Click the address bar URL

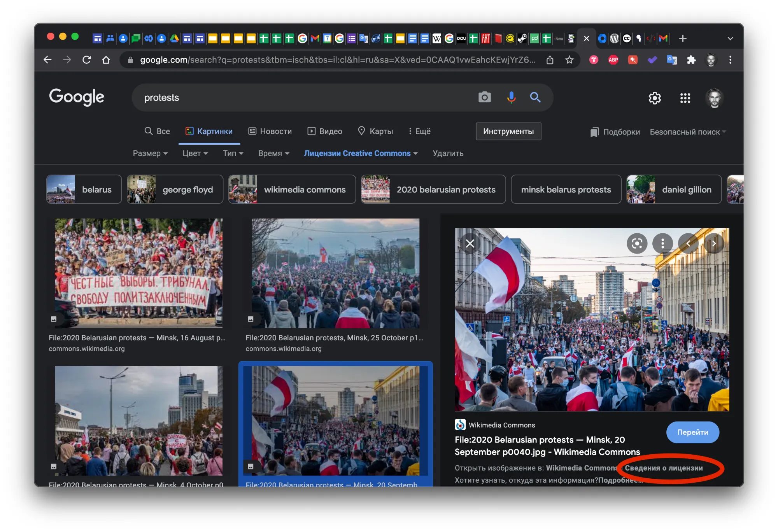click(x=338, y=60)
